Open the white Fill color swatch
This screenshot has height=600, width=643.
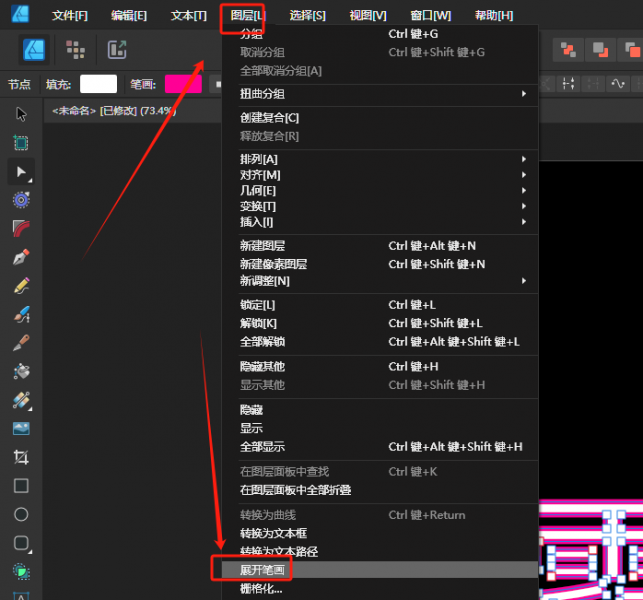tap(98, 84)
